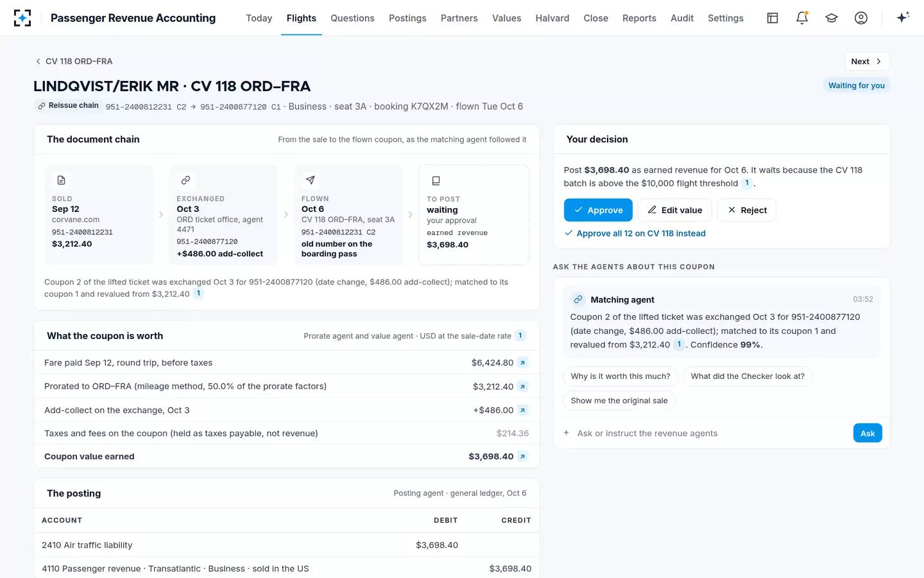Click the blue Ask button
The height and width of the screenshot is (578, 924).
868,433
